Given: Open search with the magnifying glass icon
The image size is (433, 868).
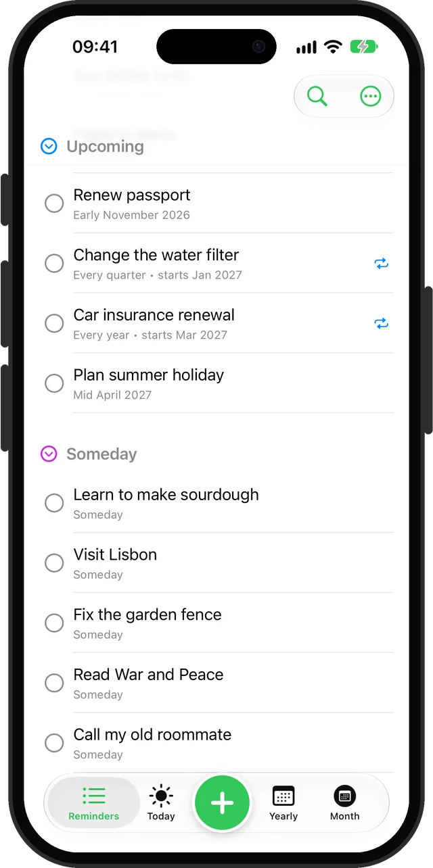Looking at the screenshot, I should click(x=317, y=96).
